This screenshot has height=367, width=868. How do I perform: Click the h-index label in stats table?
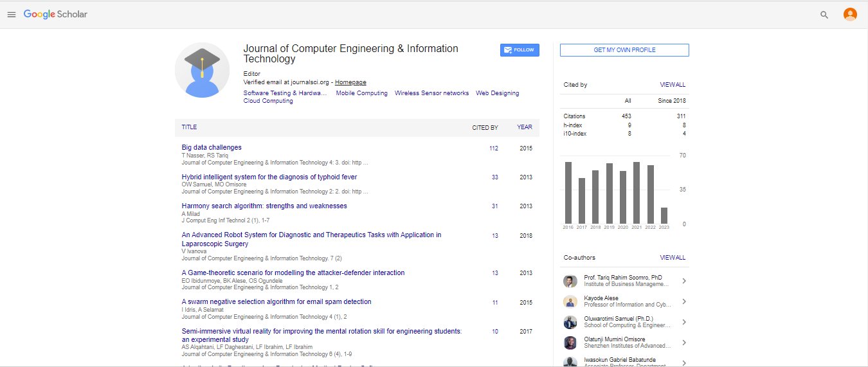(x=572, y=125)
